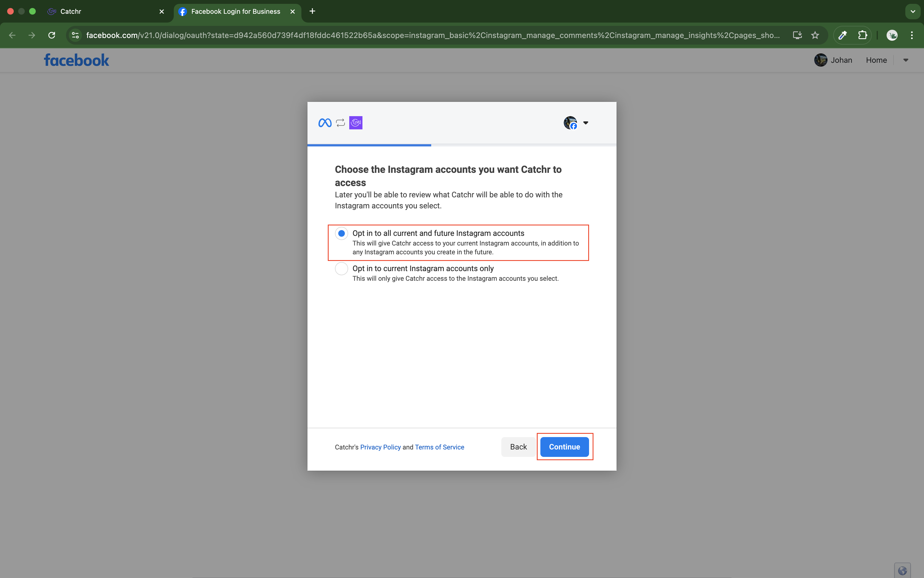The height and width of the screenshot is (578, 924).
Task: Expand the dialog account switcher arrow
Action: [586, 123]
